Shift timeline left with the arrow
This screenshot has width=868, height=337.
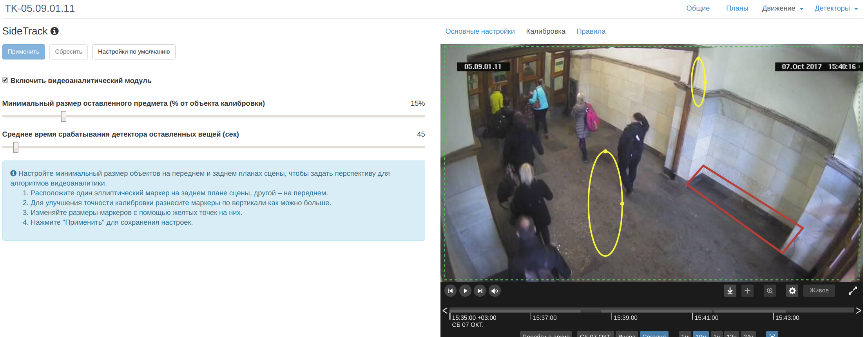[445, 310]
